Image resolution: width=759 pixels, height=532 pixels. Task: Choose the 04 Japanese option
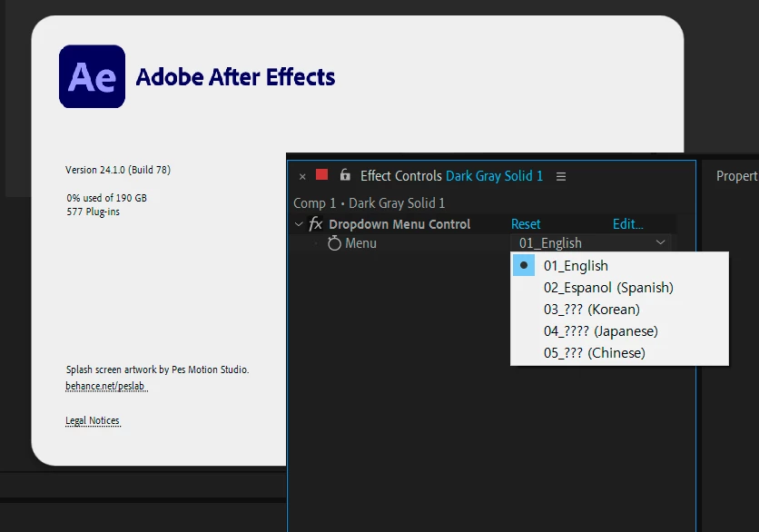click(x=619, y=331)
